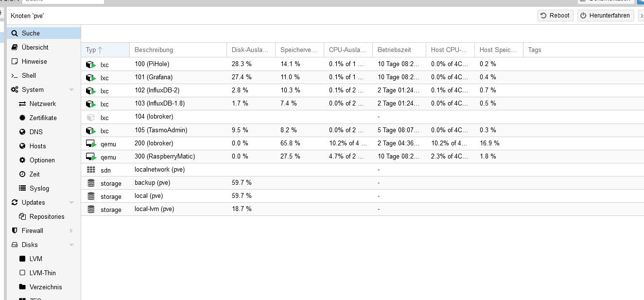
Task: Open Repositories under Updates
Action: (x=47, y=216)
